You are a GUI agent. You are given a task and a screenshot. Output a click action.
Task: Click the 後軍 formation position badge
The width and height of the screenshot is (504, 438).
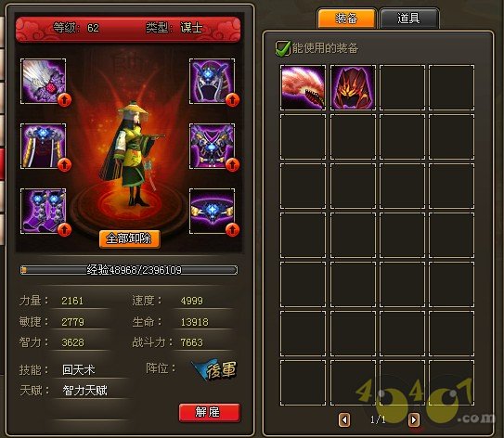click(x=214, y=370)
